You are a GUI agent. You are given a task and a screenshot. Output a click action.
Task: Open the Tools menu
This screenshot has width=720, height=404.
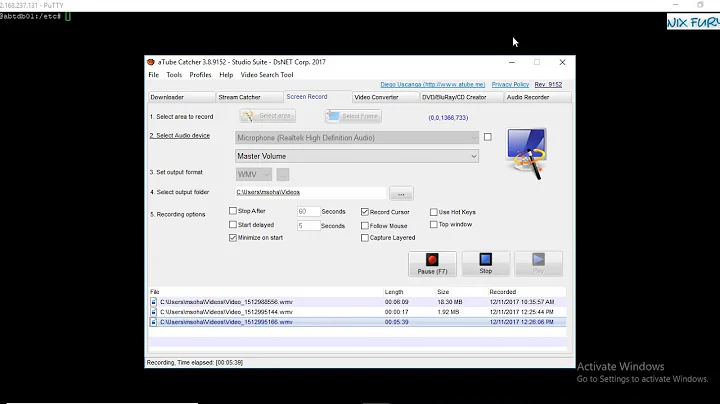point(174,75)
